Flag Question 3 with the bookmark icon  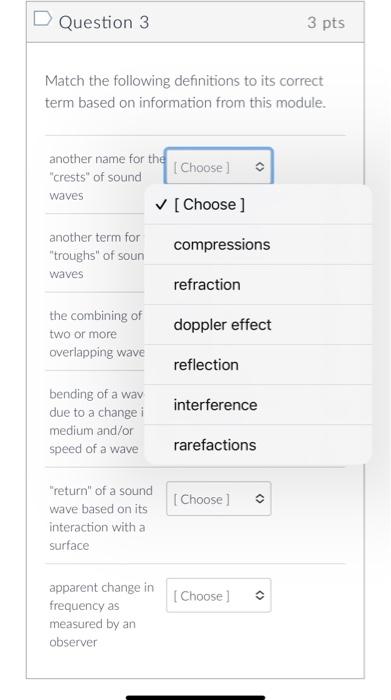[x=42, y=18]
